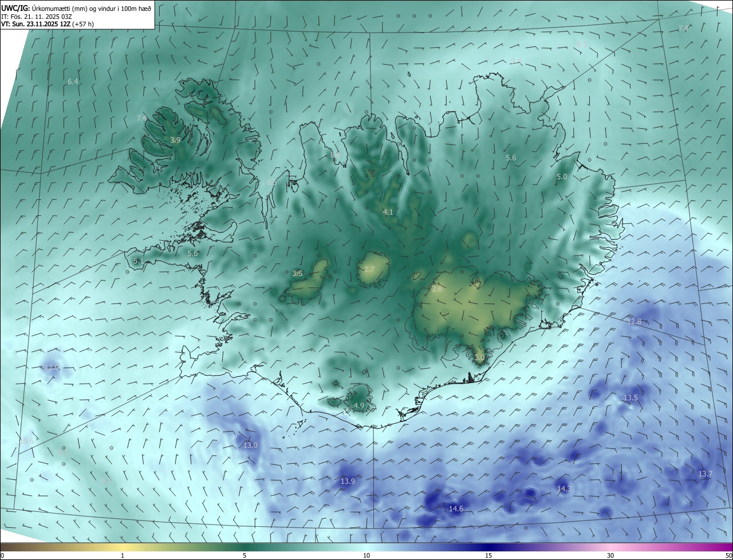Select the 13.9 precipitation value
This screenshot has height=560, width=733.
click(348, 482)
